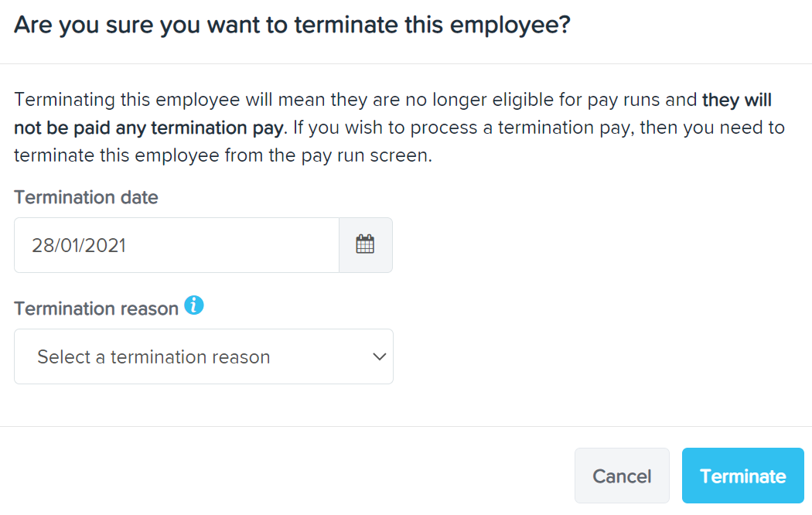
Task: Click the Termination reason label
Action: pos(97,309)
